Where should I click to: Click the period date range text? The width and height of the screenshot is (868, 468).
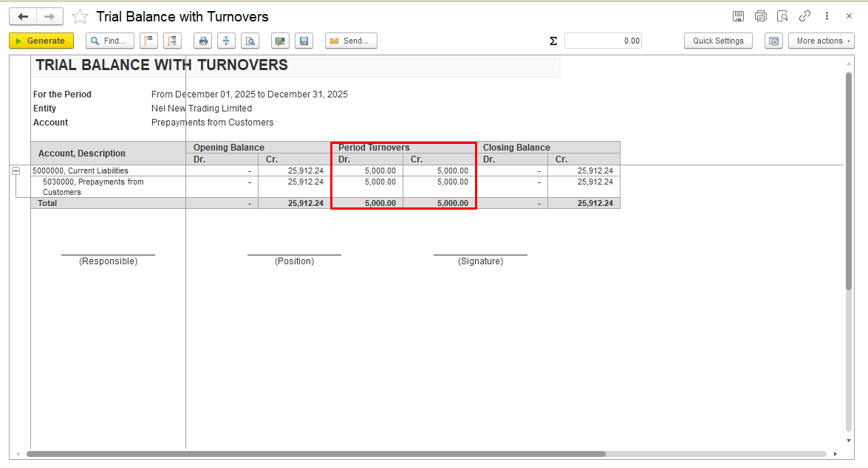250,94
